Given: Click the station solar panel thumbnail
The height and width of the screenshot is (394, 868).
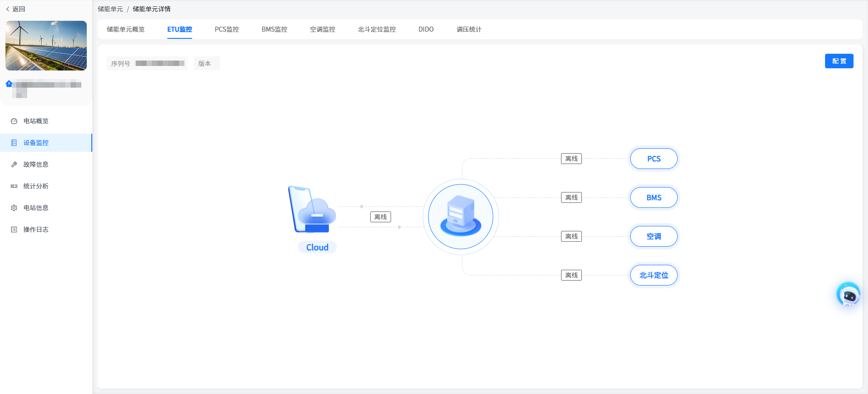Looking at the screenshot, I should point(46,46).
